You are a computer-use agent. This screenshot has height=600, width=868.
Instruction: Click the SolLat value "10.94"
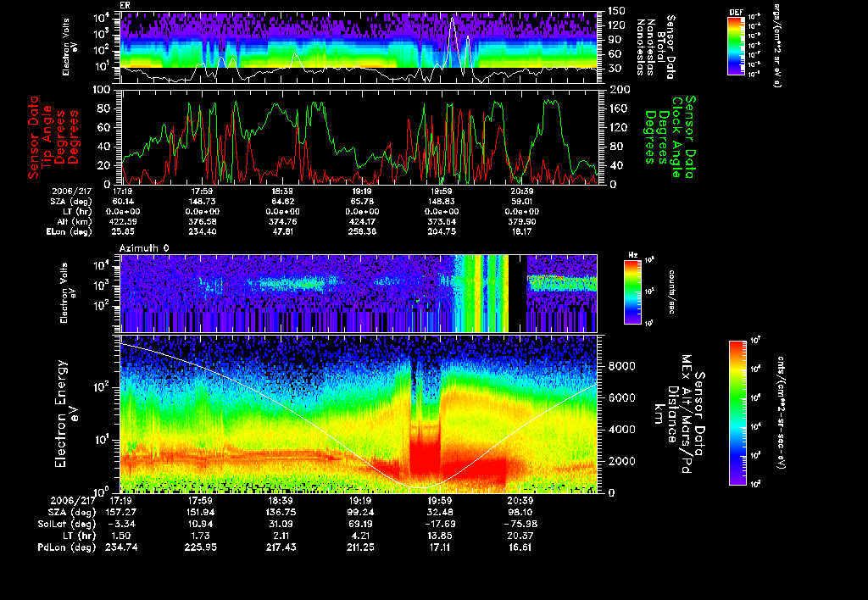200,524
